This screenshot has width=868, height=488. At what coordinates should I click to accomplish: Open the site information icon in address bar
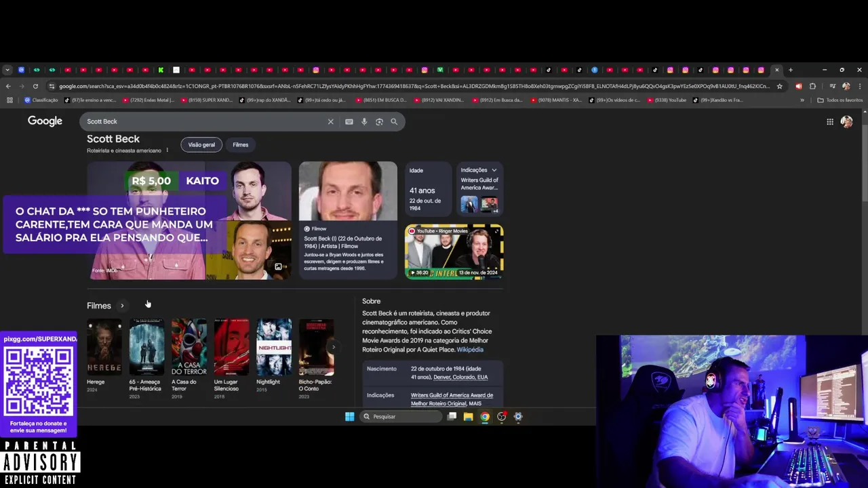click(52, 86)
